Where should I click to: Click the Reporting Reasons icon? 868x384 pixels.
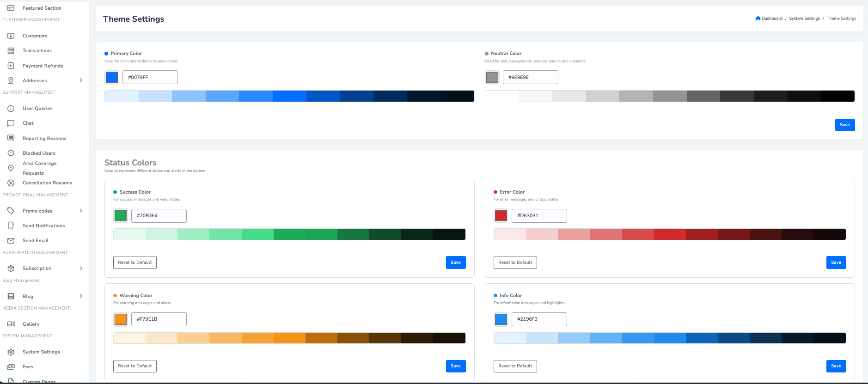coord(11,138)
